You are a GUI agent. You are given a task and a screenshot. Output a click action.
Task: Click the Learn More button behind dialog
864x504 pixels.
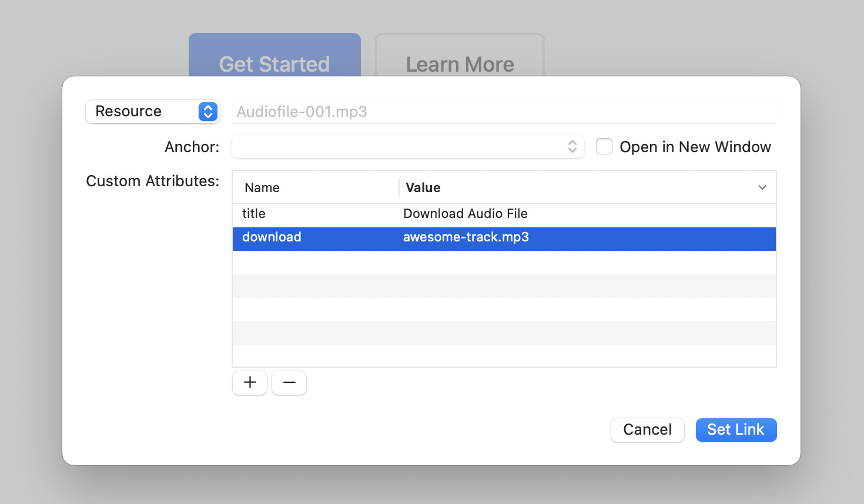pos(460,56)
